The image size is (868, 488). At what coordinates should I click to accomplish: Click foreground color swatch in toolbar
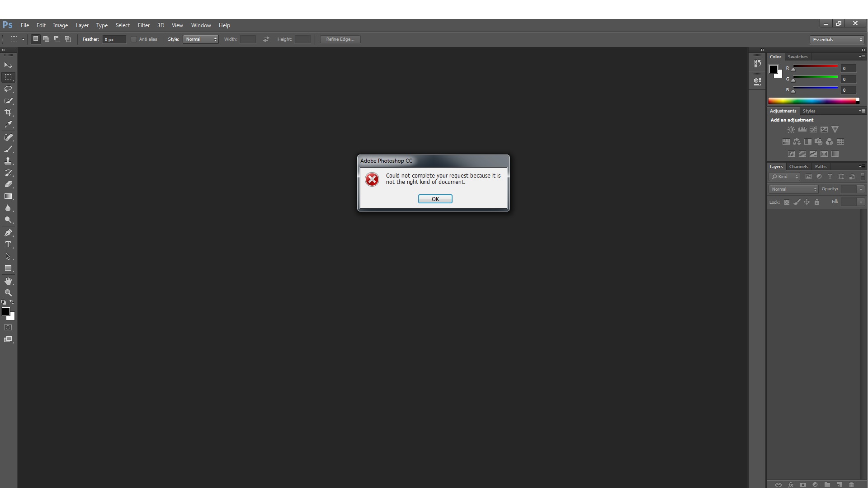6,311
